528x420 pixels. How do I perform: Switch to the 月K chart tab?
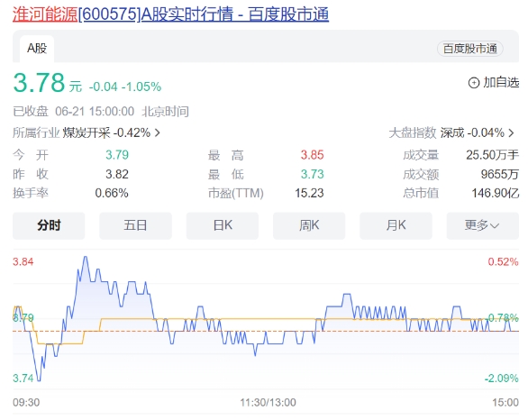point(396,225)
